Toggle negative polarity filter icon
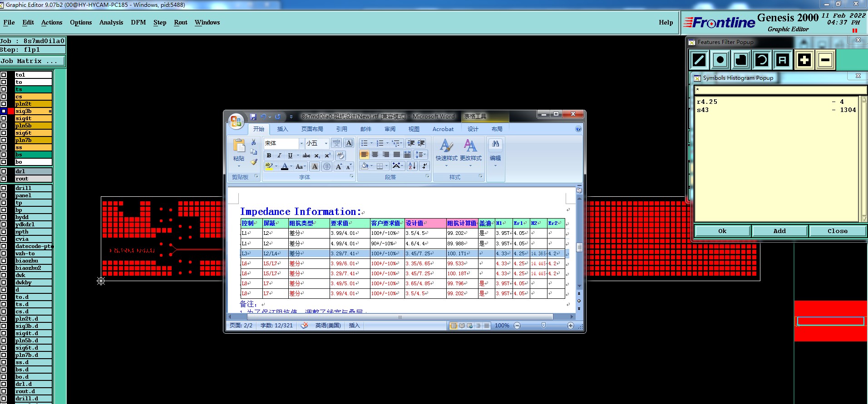Viewport: 868px width, 404px height. [x=825, y=60]
